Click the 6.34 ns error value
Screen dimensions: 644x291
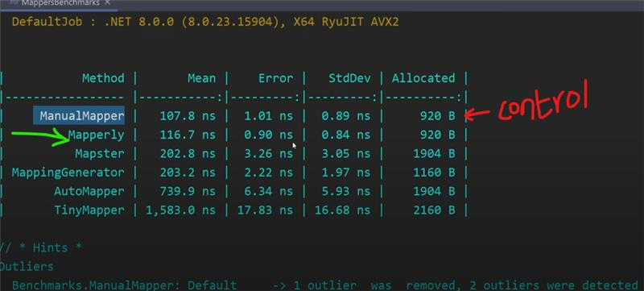pos(269,191)
